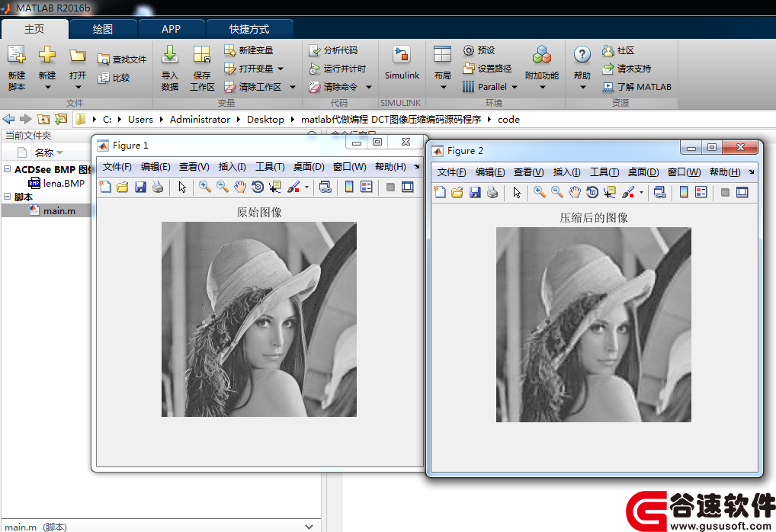
Task: Click the Help (帮助) question mark icon
Action: pyautogui.click(x=582, y=54)
